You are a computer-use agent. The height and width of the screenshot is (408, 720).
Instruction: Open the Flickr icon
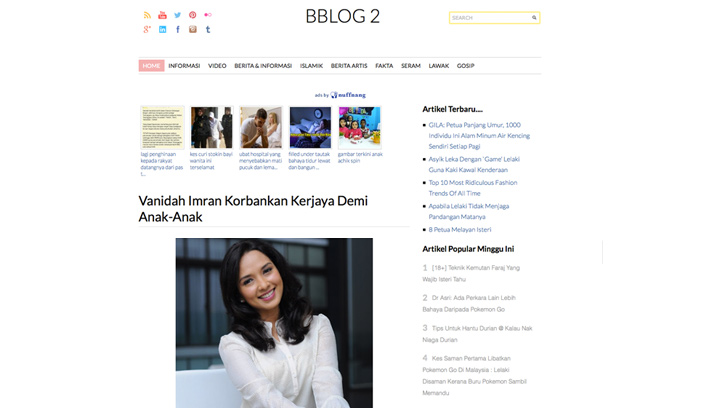pyautogui.click(x=208, y=15)
